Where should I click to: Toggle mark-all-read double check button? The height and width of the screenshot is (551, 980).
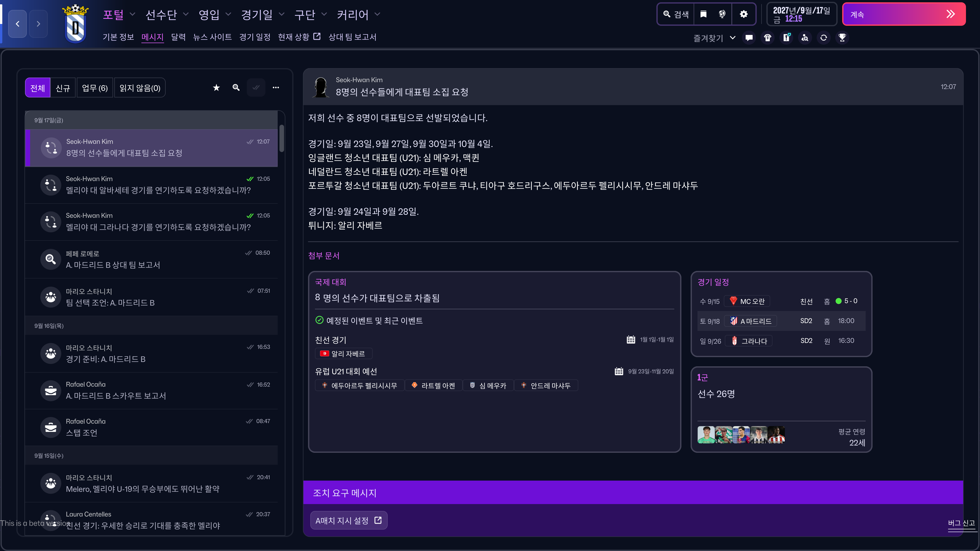(256, 88)
